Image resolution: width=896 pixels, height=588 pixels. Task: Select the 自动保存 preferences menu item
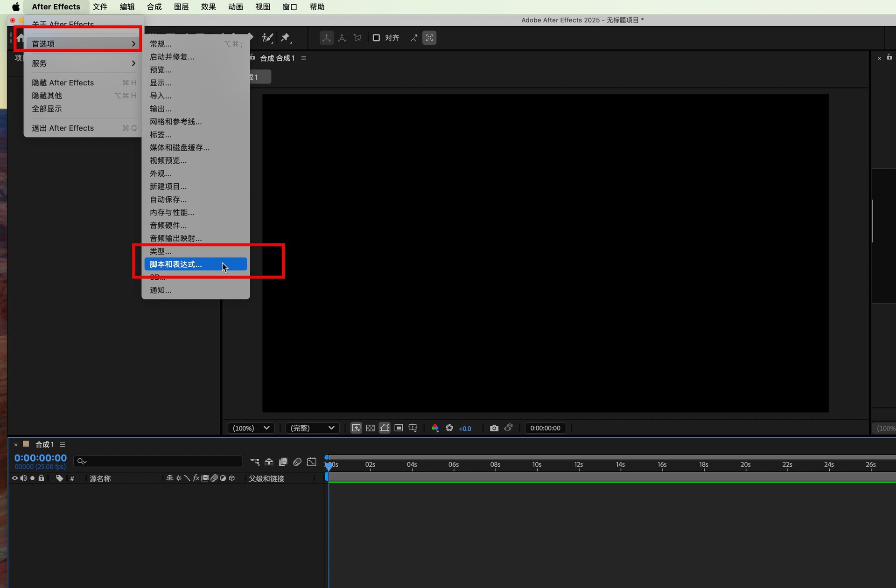click(168, 200)
